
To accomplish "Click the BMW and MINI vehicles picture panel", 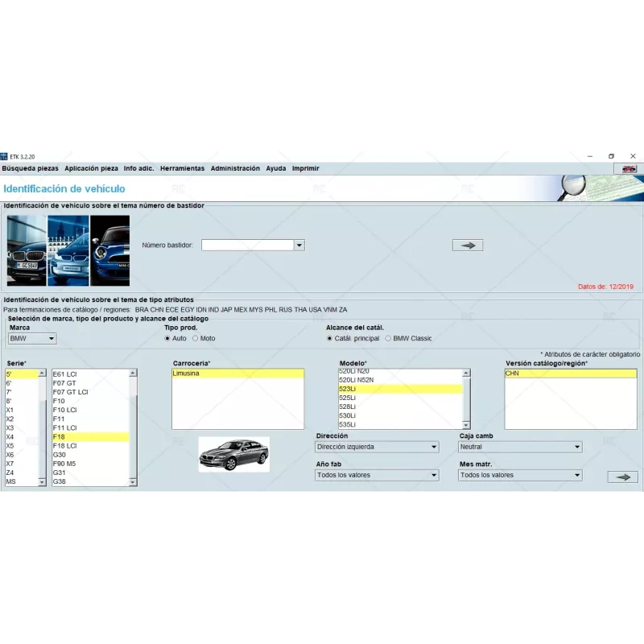I will click(66, 247).
